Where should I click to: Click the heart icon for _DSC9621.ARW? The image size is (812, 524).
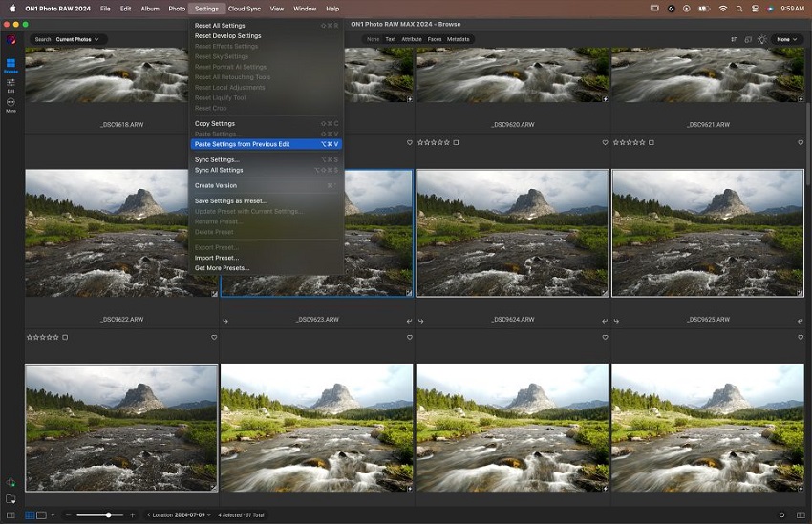tap(800, 142)
